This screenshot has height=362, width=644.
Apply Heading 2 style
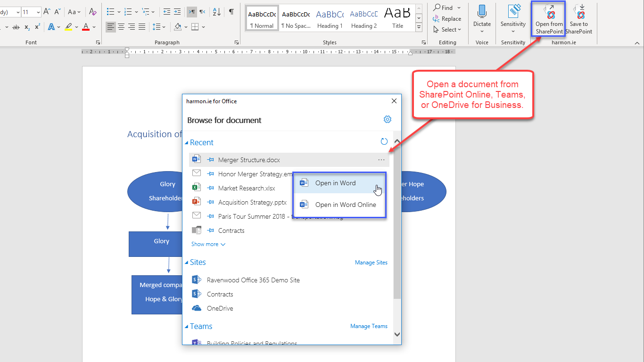tap(363, 18)
